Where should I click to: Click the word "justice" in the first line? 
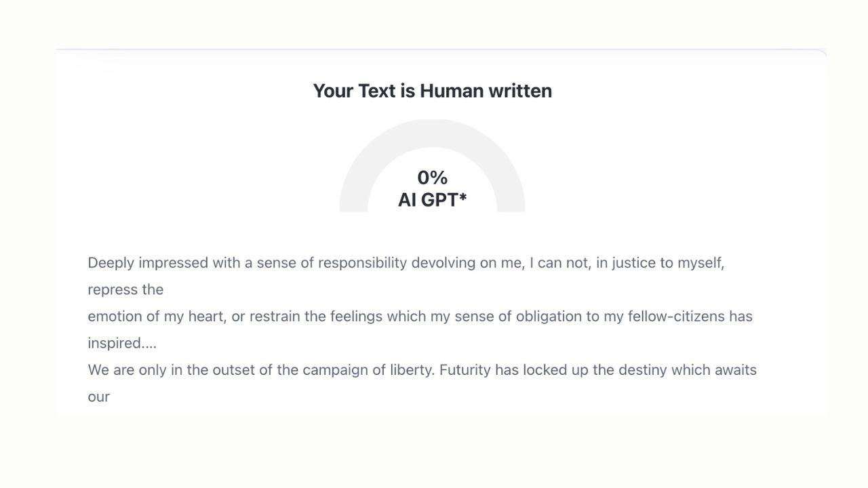tap(633, 263)
